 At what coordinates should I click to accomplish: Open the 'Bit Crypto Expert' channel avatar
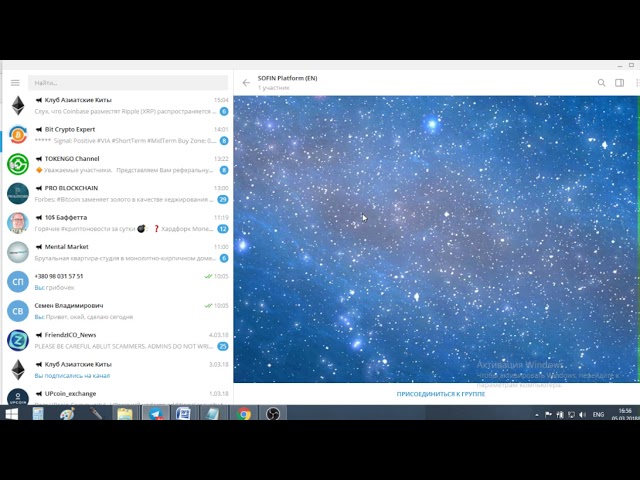tap(18, 135)
